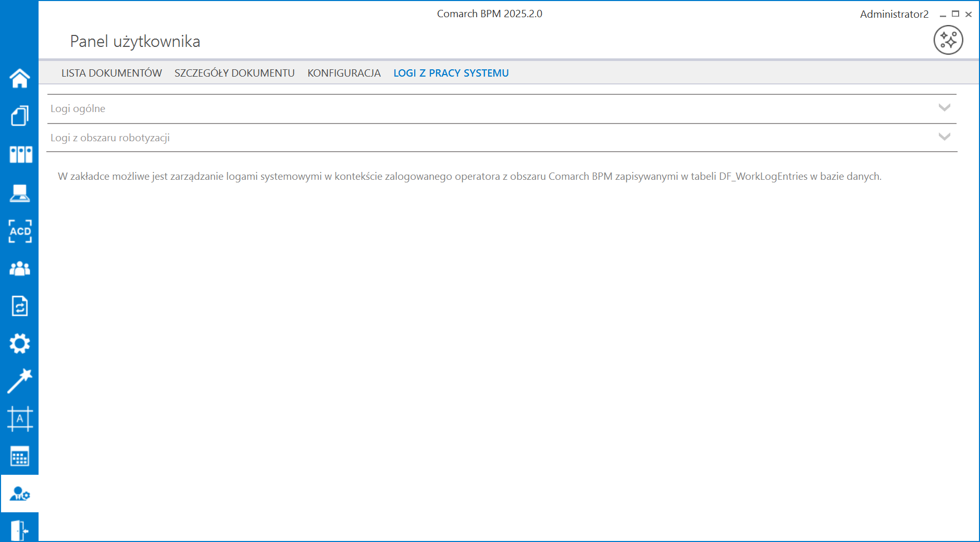Open the calendar grid icon in sidebar
This screenshot has width=980, height=542.
pyautogui.click(x=20, y=457)
